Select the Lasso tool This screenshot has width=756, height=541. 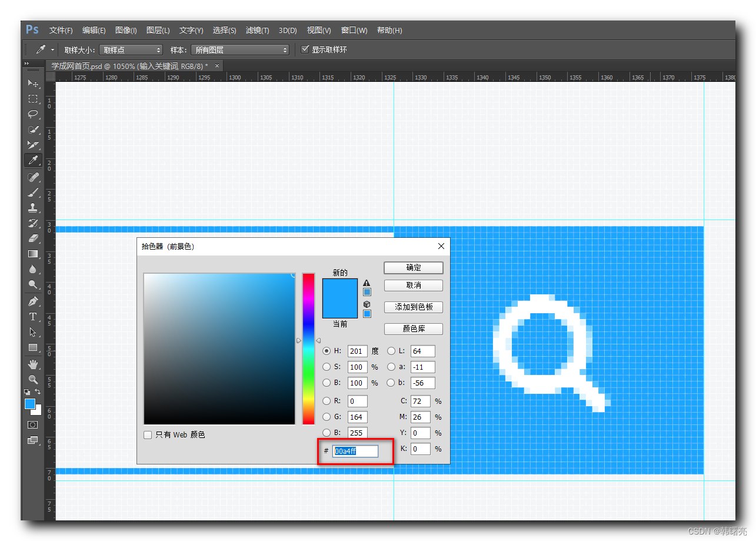point(33,114)
